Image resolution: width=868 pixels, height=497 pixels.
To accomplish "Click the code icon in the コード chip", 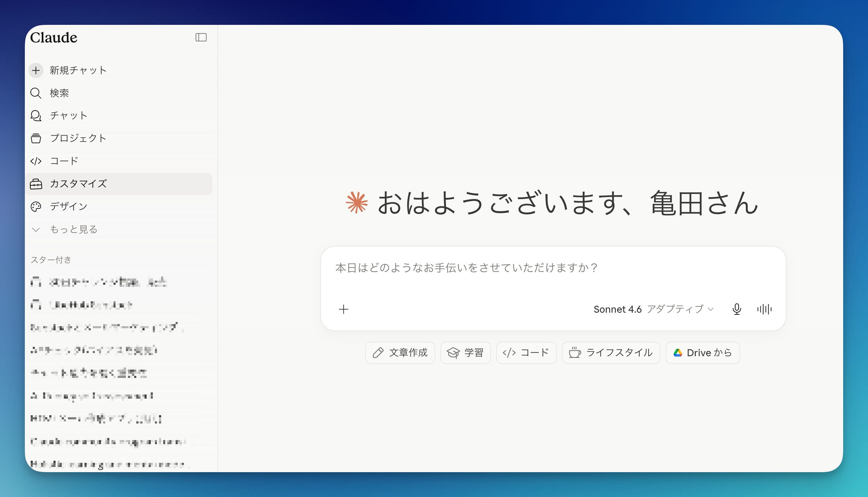I will pos(509,353).
